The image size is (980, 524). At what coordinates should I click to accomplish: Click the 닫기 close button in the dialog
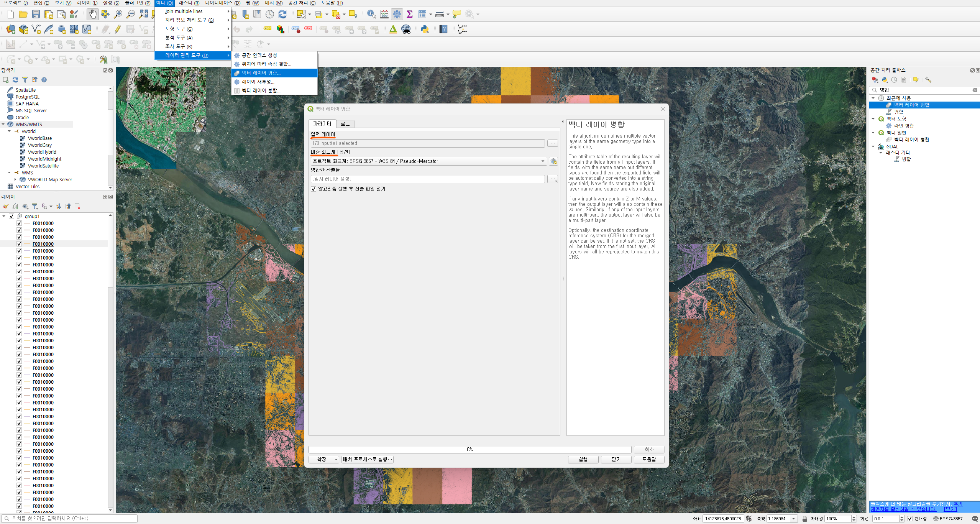pos(616,459)
